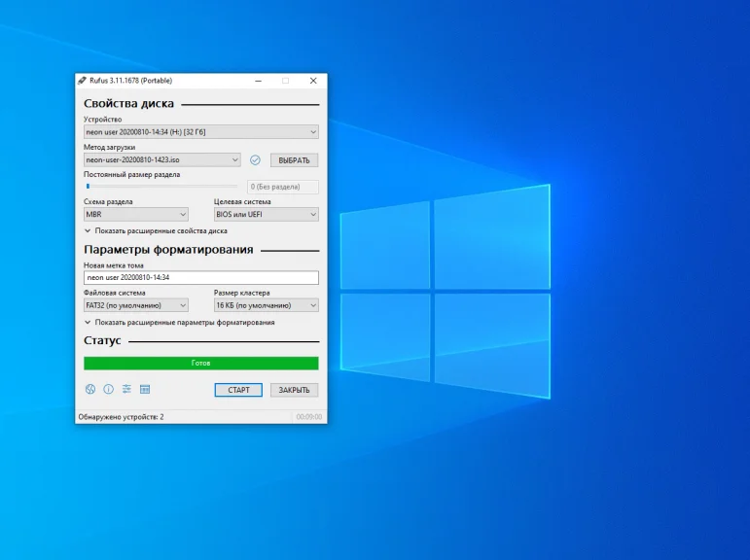The height and width of the screenshot is (560, 750).
Task: Click the ЗАКРЫТЬ button
Action: point(294,390)
